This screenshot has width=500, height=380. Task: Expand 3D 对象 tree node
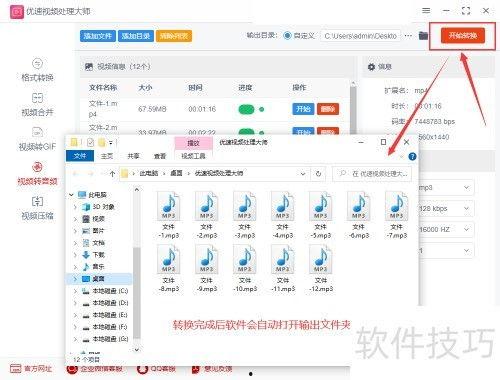[75, 207]
